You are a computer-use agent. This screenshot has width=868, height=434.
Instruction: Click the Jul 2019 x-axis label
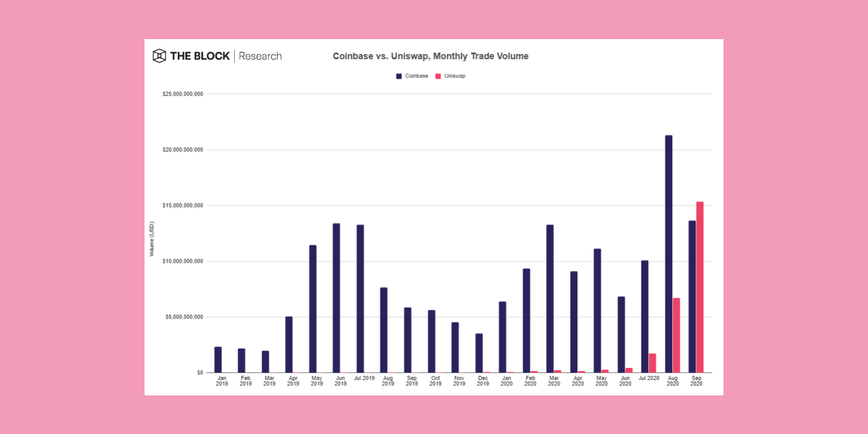[364, 378]
